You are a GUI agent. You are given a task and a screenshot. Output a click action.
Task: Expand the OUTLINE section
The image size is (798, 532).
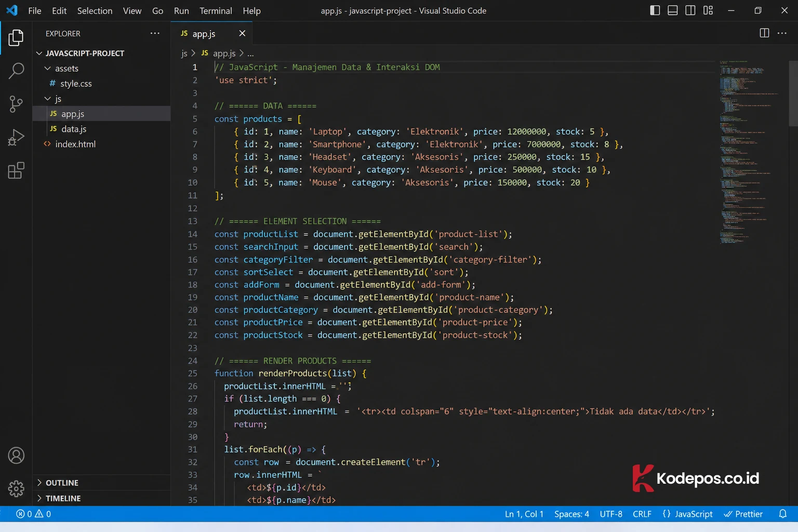(x=102, y=483)
